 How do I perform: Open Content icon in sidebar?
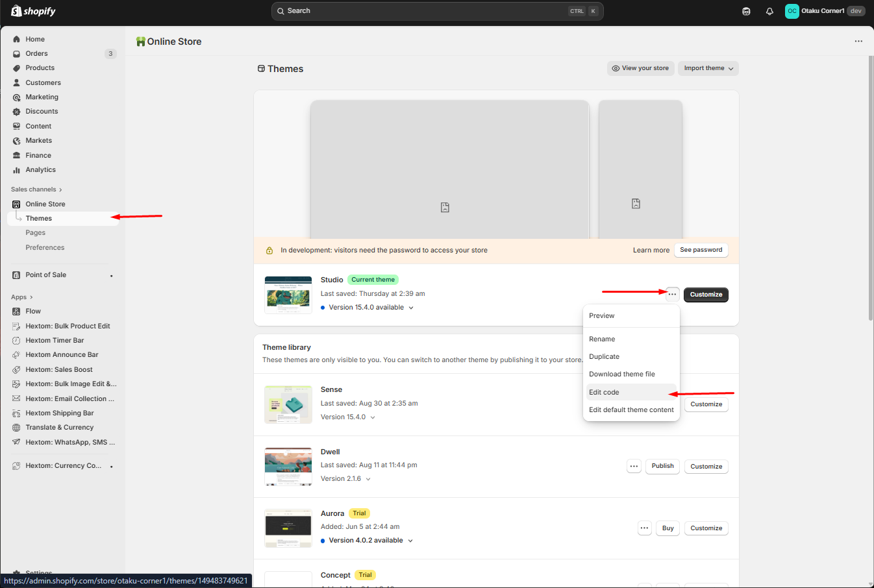16,127
